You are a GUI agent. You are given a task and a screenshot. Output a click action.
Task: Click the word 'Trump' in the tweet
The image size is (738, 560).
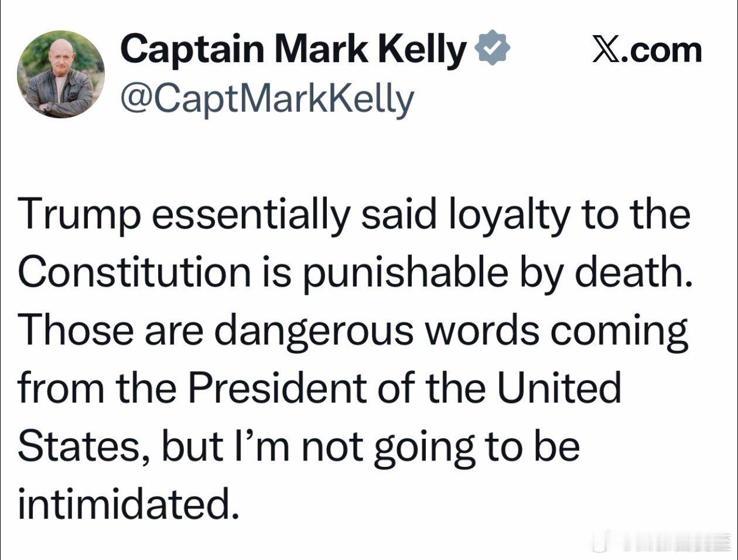click(79, 214)
